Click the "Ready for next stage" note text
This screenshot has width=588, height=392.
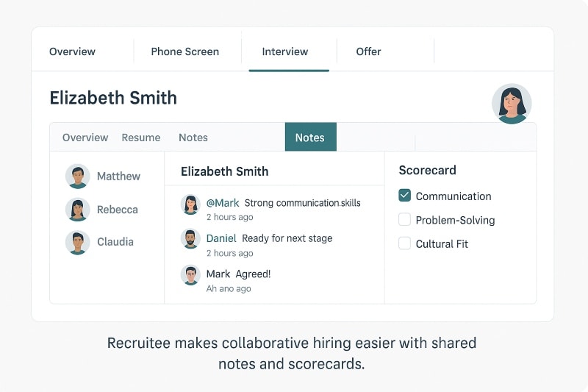pos(287,238)
